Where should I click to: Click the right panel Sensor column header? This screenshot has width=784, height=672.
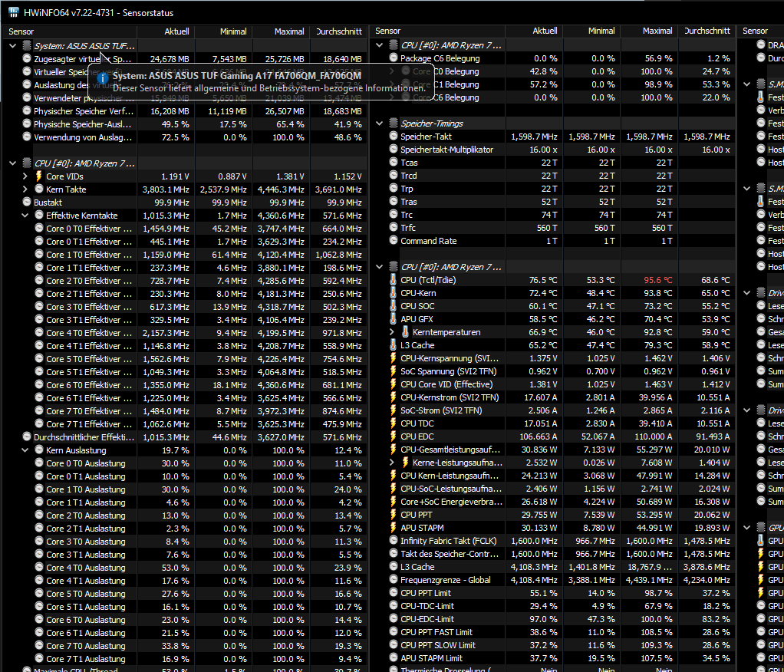point(760,31)
